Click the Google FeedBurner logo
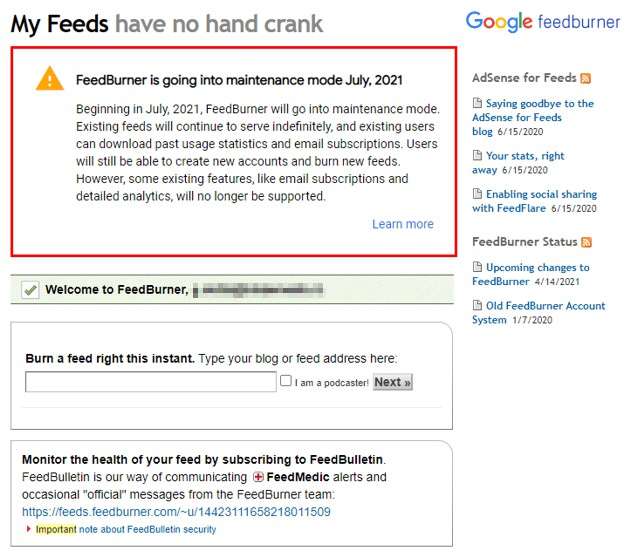630x558 pixels. [543, 21]
